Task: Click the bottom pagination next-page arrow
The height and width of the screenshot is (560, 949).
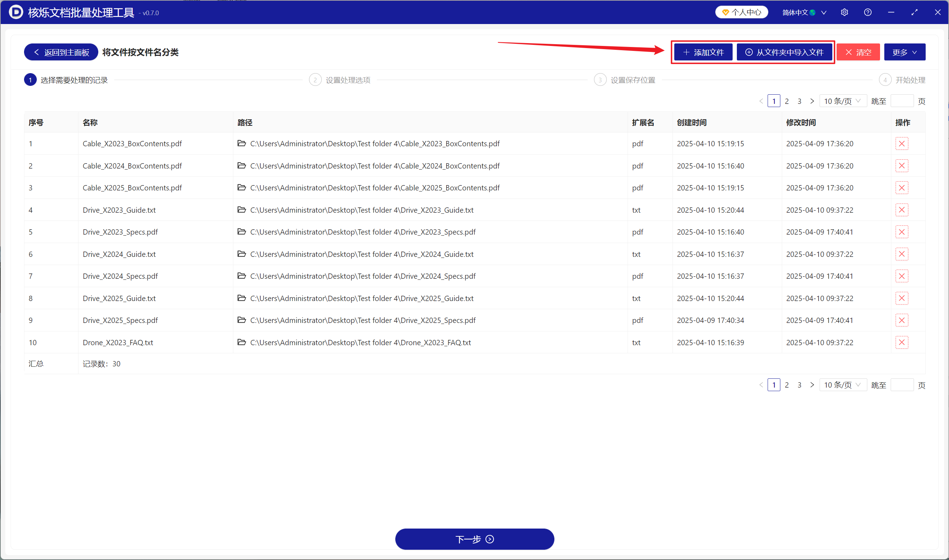Action: click(812, 385)
